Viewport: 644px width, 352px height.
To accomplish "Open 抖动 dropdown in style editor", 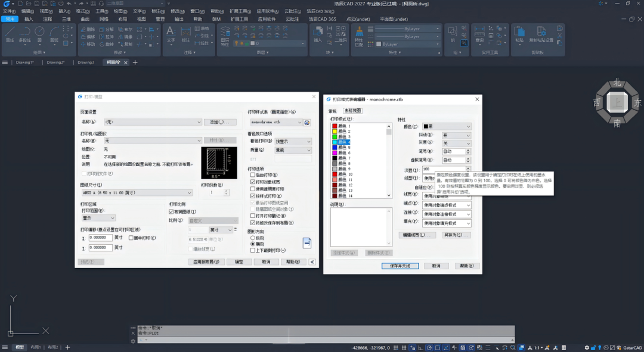I will [456, 135].
